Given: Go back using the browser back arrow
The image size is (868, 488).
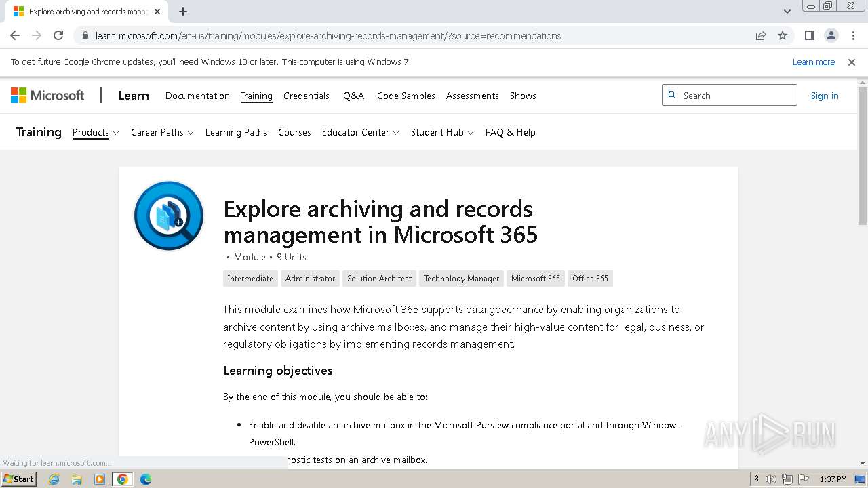Looking at the screenshot, I should pos(15,35).
